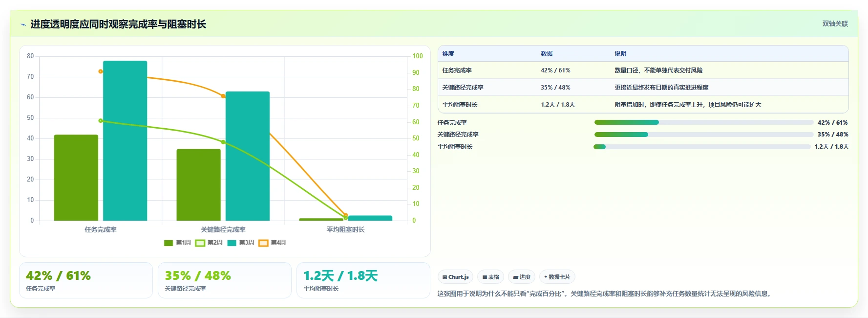Viewport: 868px width, 318px height.
Task: Click the table cell 35% / 48%
Action: (x=555, y=88)
